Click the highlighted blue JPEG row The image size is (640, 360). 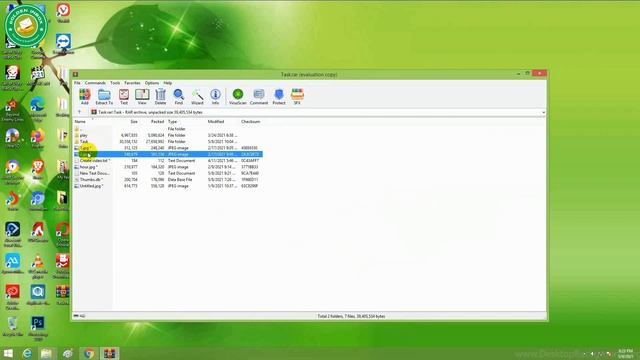(168, 154)
